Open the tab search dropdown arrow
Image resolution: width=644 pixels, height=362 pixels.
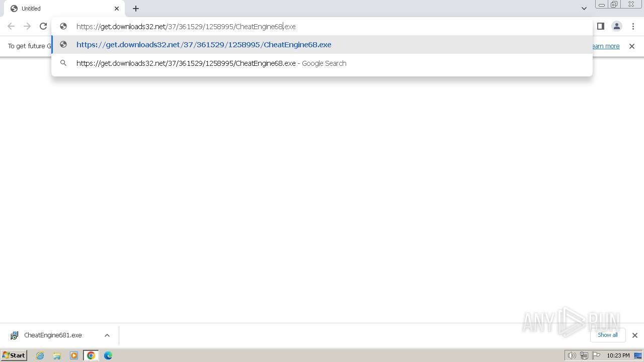tap(584, 9)
